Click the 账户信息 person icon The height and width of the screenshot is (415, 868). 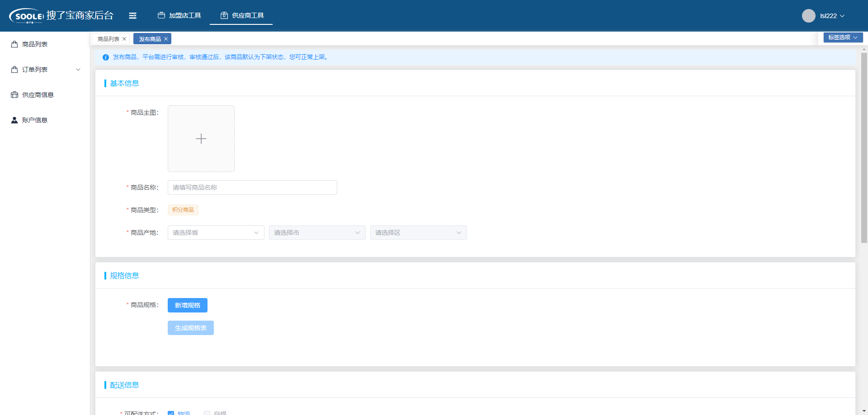click(14, 120)
